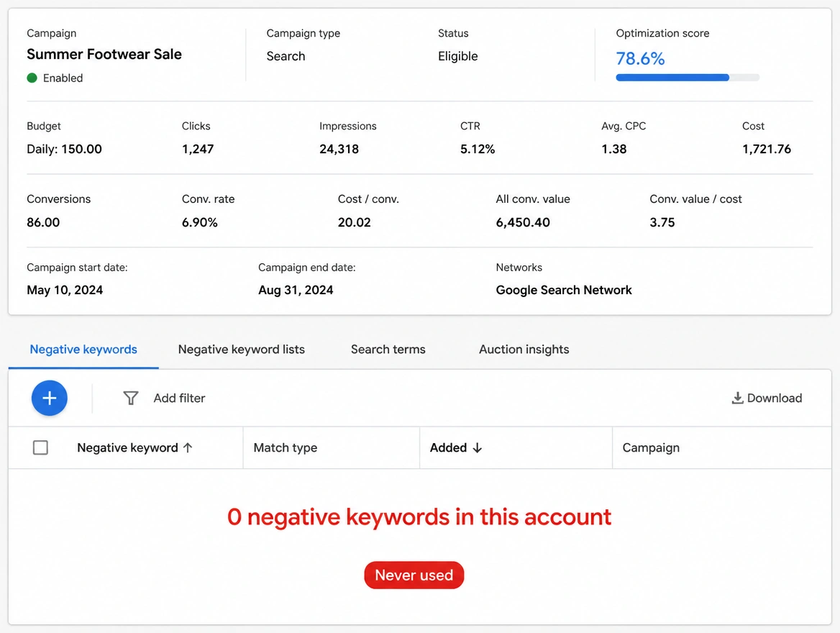Sort by Negative keyword column header
Image resolution: width=840 pixels, height=633 pixels.
pyautogui.click(x=127, y=447)
